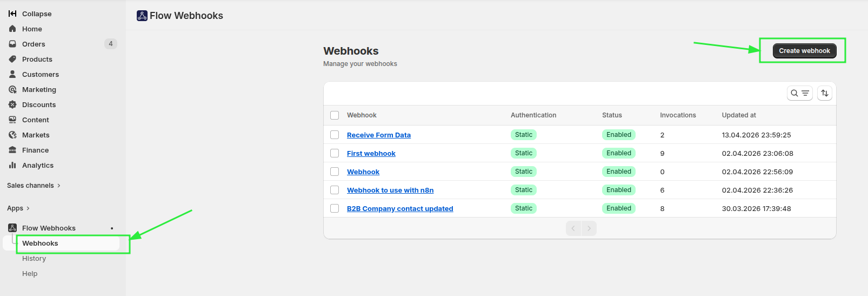Click the sort webhooks icon button
Screen dimensions: 868x296
pyautogui.click(x=824, y=93)
